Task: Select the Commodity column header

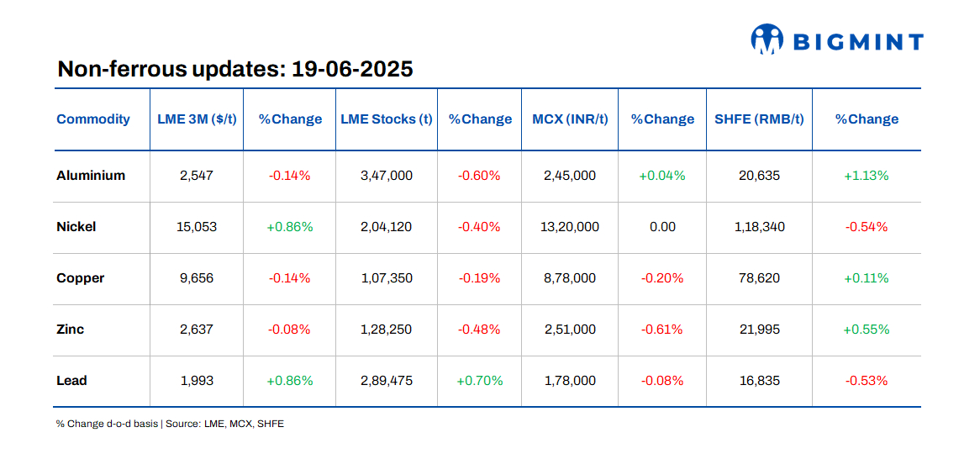Action: tap(93, 119)
